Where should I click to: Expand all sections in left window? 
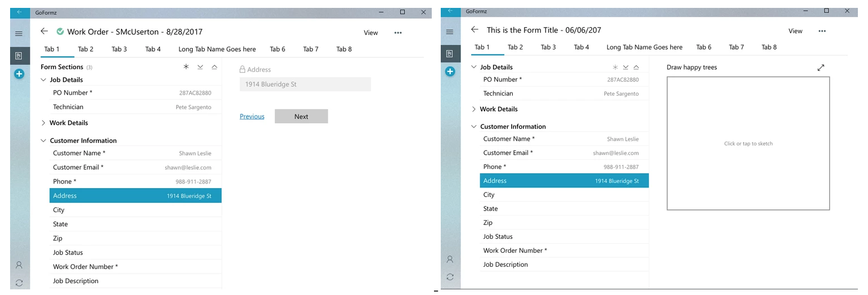click(200, 67)
